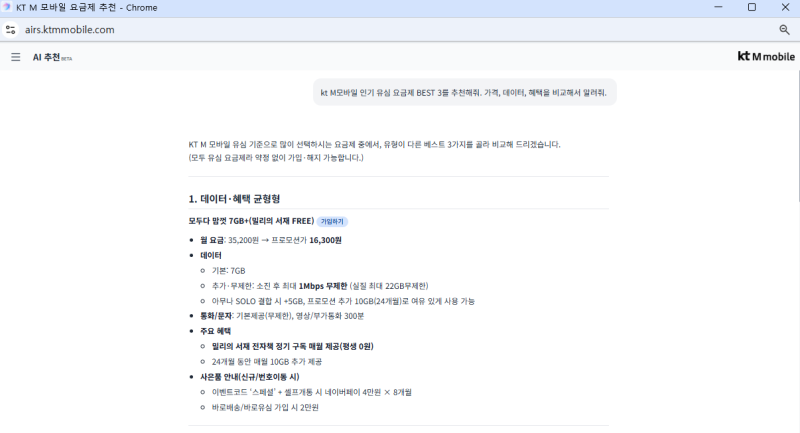Click the 데이터 bullet label
Image resolution: width=800 pixels, height=433 pixels.
pyautogui.click(x=211, y=256)
